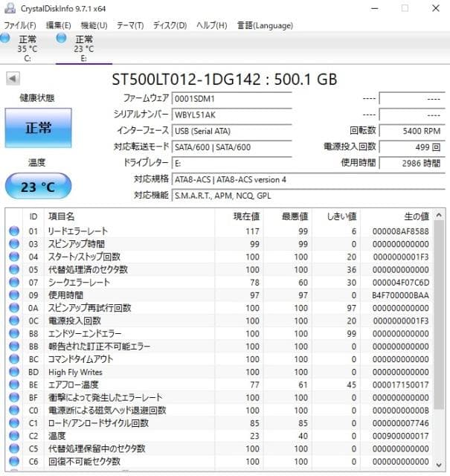Click the 23 °C temperature button
The width and height of the screenshot is (450, 476).
point(38,187)
